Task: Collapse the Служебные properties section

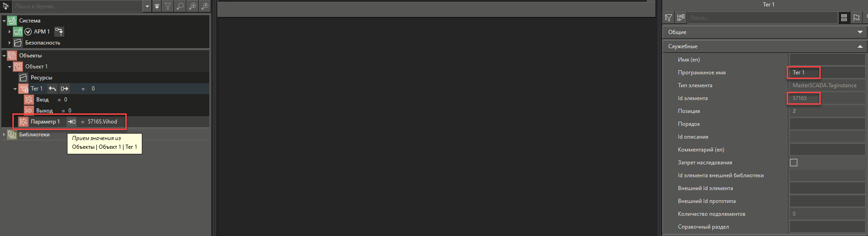Action: tap(765, 46)
